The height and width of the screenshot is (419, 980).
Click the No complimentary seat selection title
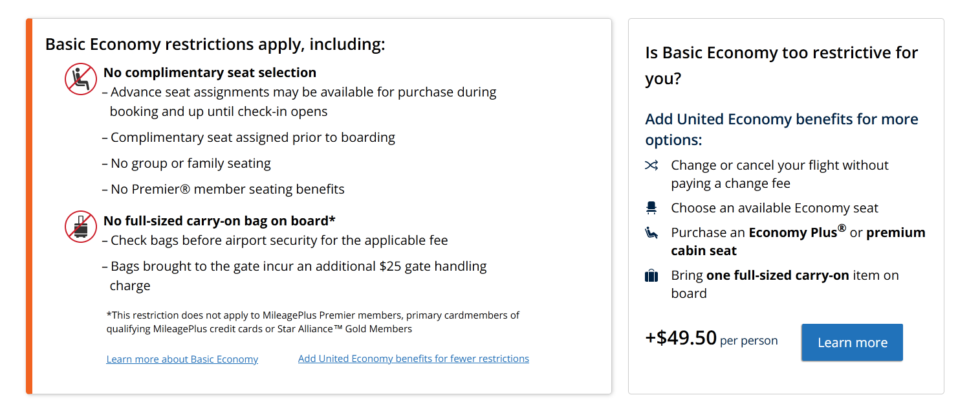(210, 73)
